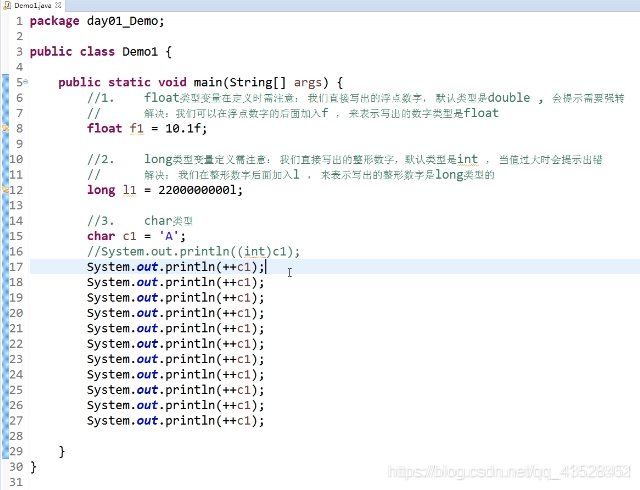Screen dimensions: 640x490
Task: Click the word 'double' in line 6 comment
Action: click(x=509, y=98)
